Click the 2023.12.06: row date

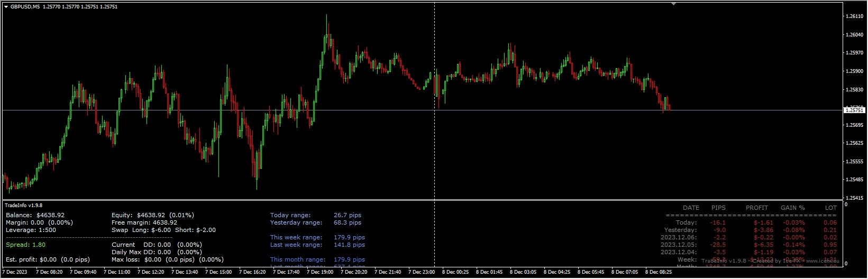point(679,238)
